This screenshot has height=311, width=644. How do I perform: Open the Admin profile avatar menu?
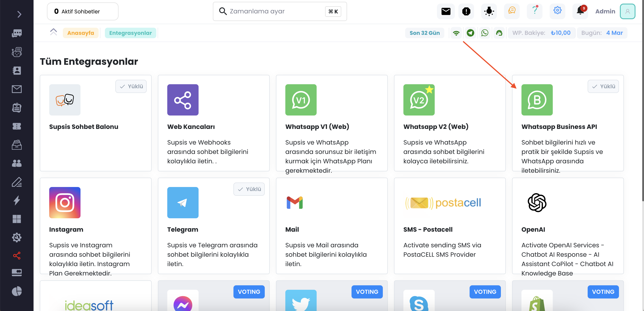pyautogui.click(x=627, y=11)
